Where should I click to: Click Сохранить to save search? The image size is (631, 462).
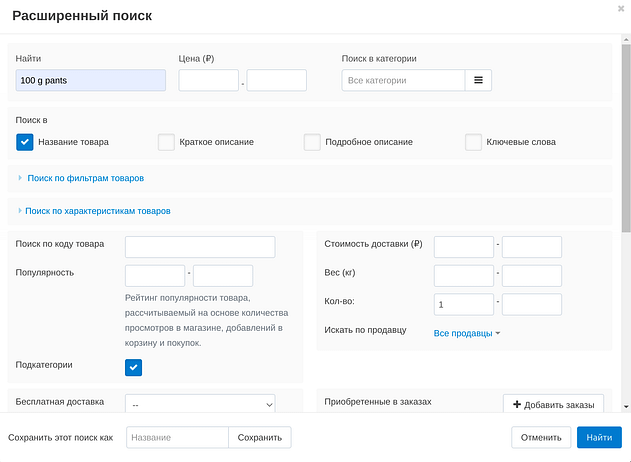pyautogui.click(x=259, y=437)
